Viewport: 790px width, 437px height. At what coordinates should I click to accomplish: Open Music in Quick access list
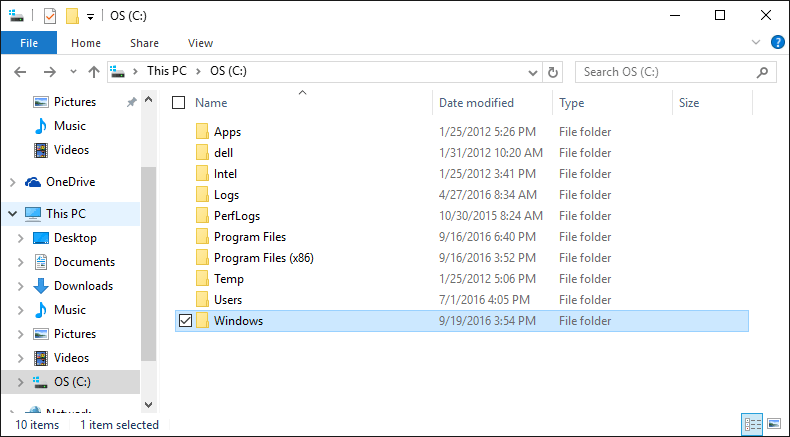click(x=70, y=126)
